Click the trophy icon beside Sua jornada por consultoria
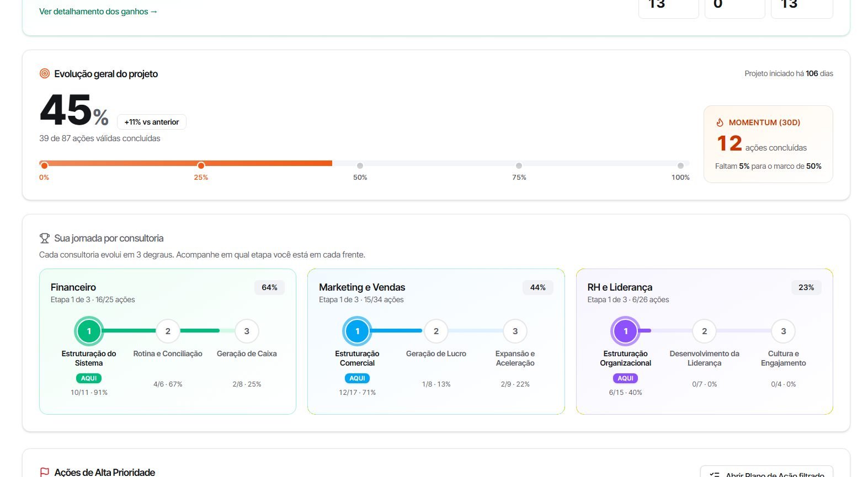Viewport: 868px width, 477px height. (45, 238)
